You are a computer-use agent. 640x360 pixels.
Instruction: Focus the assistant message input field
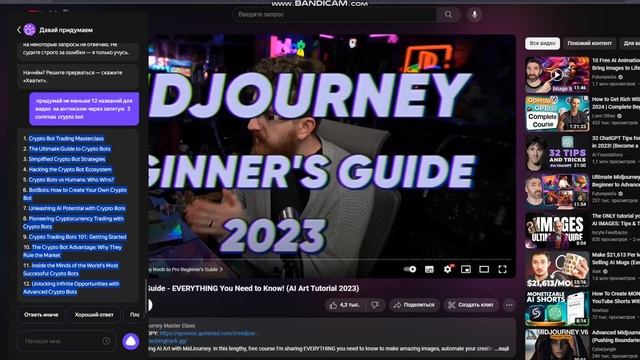(x=66, y=341)
